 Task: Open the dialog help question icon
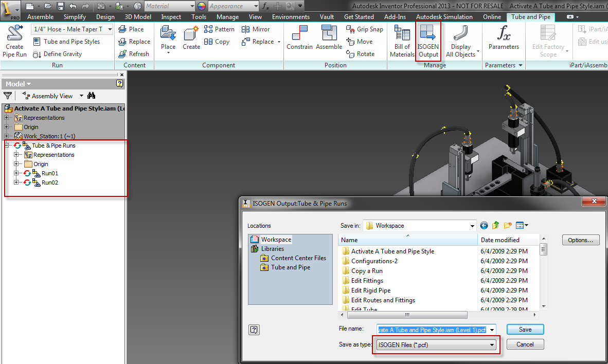[254, 330]
